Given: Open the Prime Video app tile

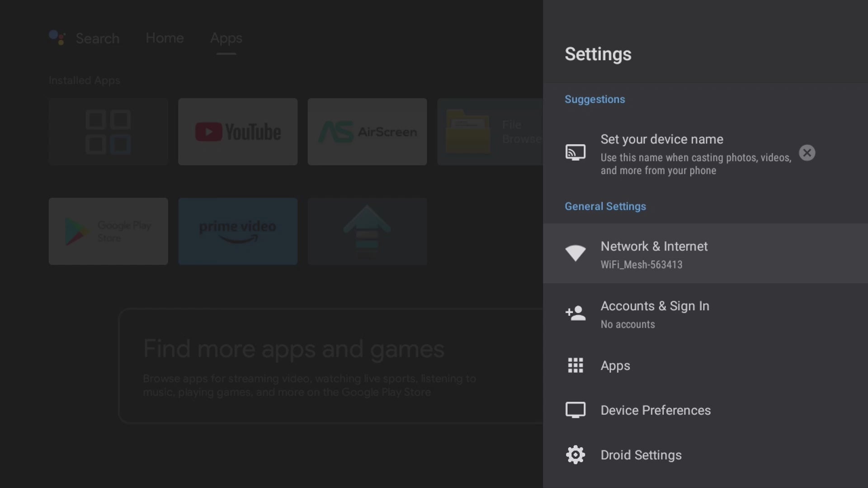Looking at the screenshot, I should (238, 231).
